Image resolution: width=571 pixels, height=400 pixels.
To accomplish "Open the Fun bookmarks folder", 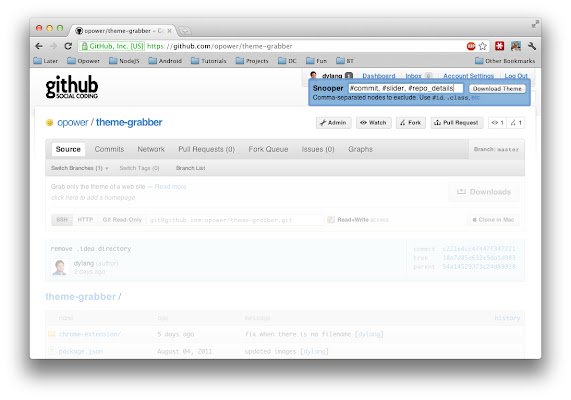I will tap(316, 61).
